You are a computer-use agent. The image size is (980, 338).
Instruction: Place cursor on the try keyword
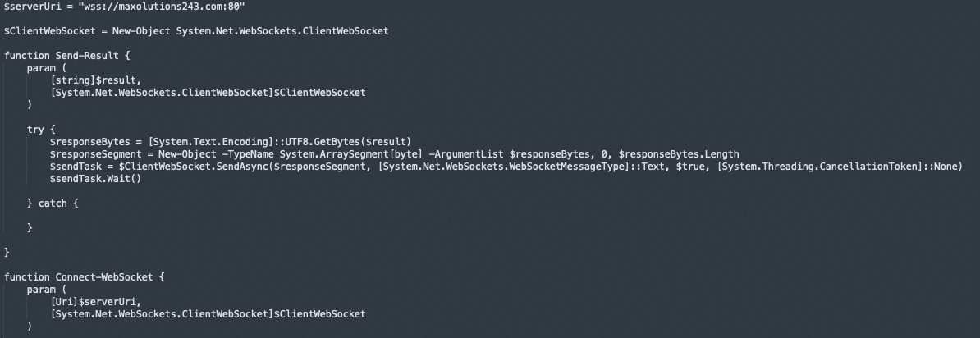[35, 130]
